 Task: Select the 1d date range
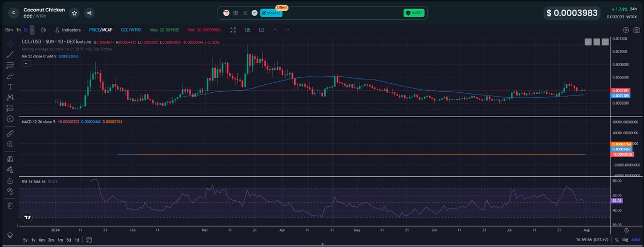tap(77, 239)
